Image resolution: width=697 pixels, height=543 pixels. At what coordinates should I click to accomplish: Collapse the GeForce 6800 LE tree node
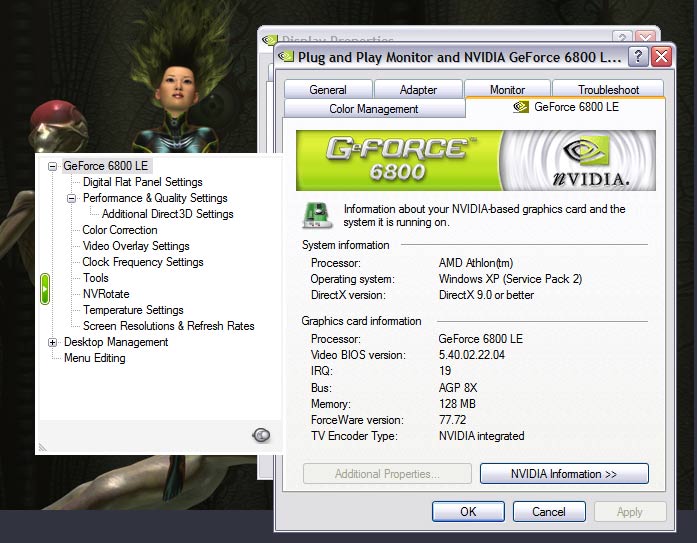(x=52, y=166)
